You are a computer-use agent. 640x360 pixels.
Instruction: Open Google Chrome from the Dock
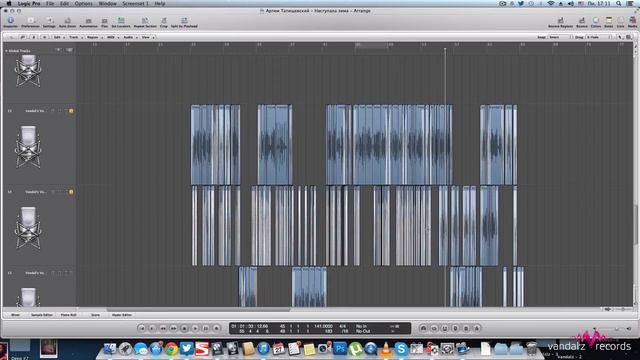click(x=171, y=349)
